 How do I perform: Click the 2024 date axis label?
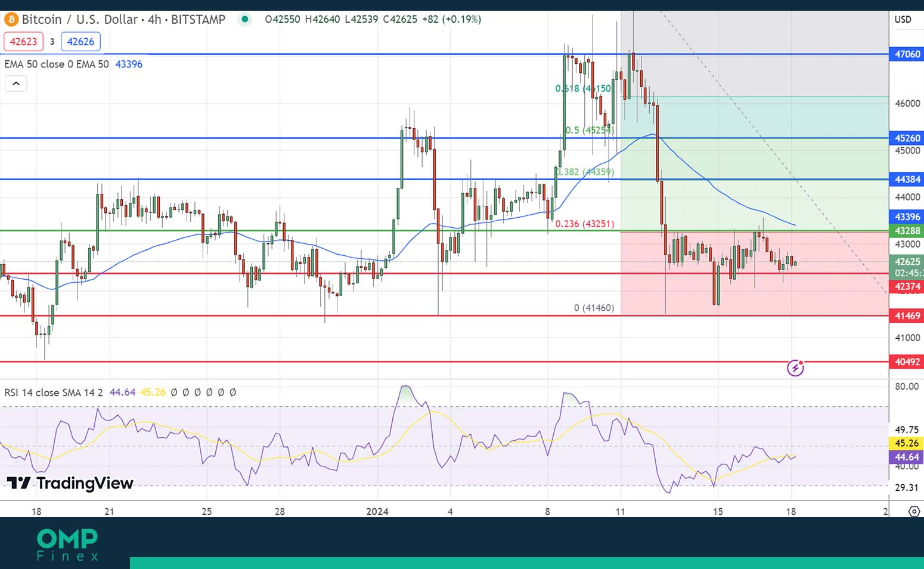377,511
